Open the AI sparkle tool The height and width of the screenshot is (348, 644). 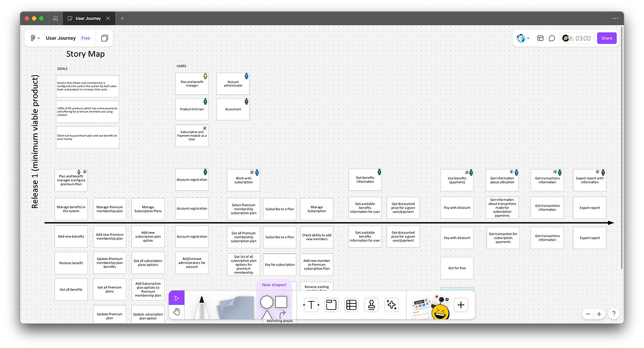point(391,305)
